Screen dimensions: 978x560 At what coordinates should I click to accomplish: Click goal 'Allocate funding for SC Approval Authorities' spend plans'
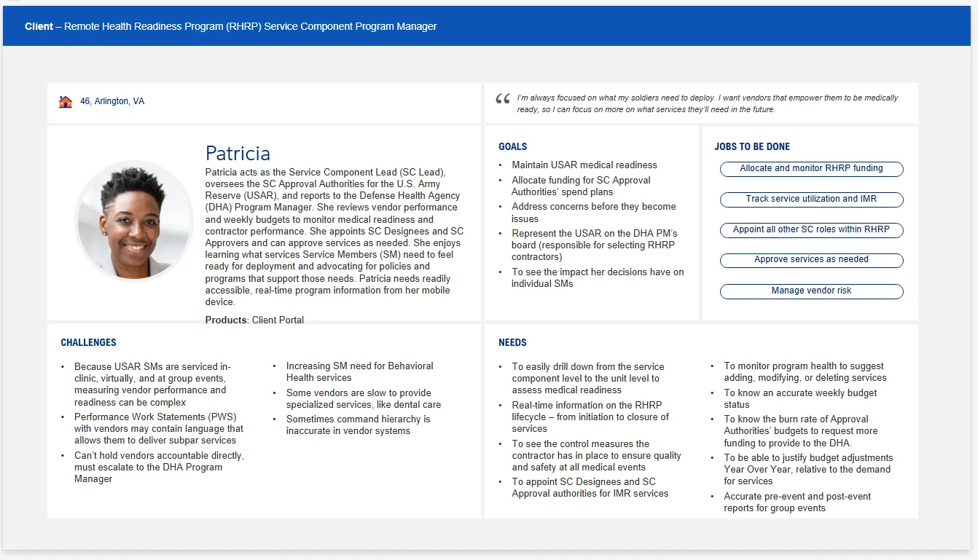coord(581,186)
